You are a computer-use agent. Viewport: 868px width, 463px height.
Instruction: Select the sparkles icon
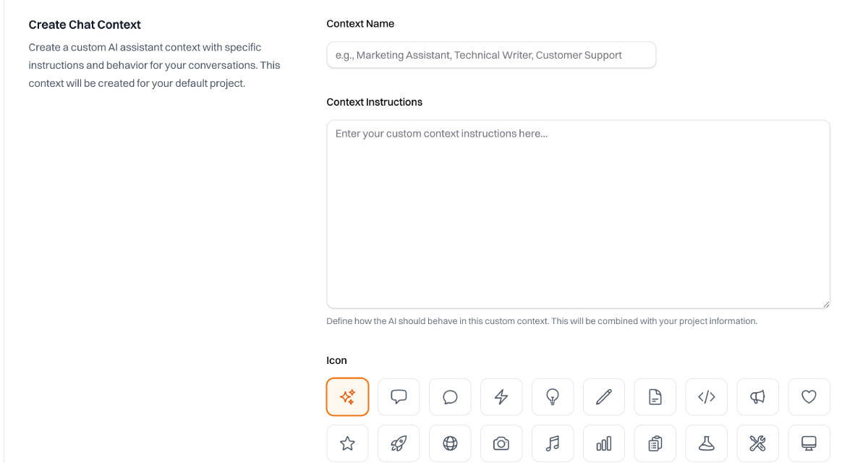pos(348,396)
